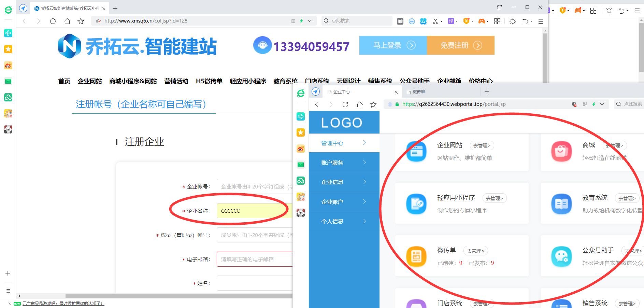Open the browser skin theme icon
Viewport: 644px width, 308px height.
(423, 21)
